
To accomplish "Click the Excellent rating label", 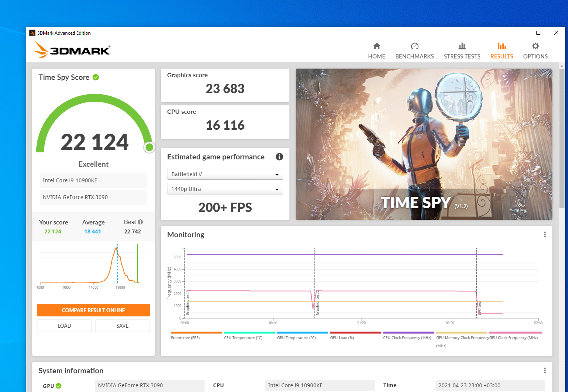I will (x=93, y=164).
